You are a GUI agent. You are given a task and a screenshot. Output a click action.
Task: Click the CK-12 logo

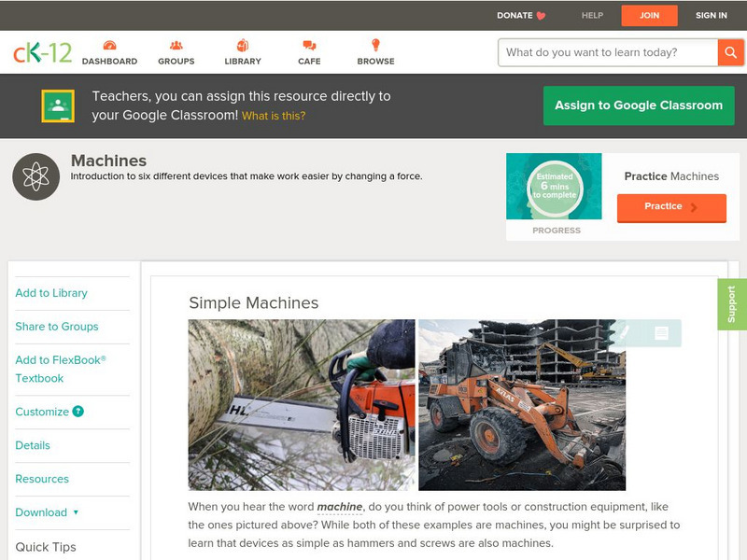[42, 53]
